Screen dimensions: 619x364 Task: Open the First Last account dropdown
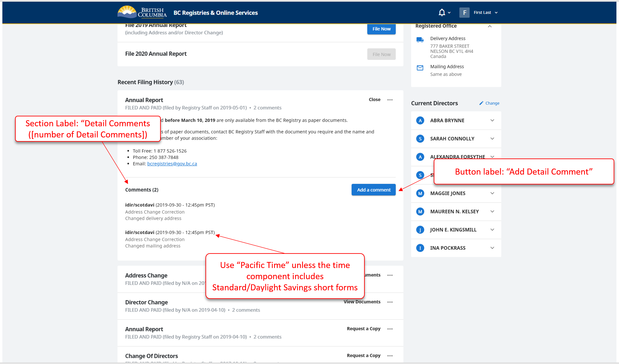[485, 12]
